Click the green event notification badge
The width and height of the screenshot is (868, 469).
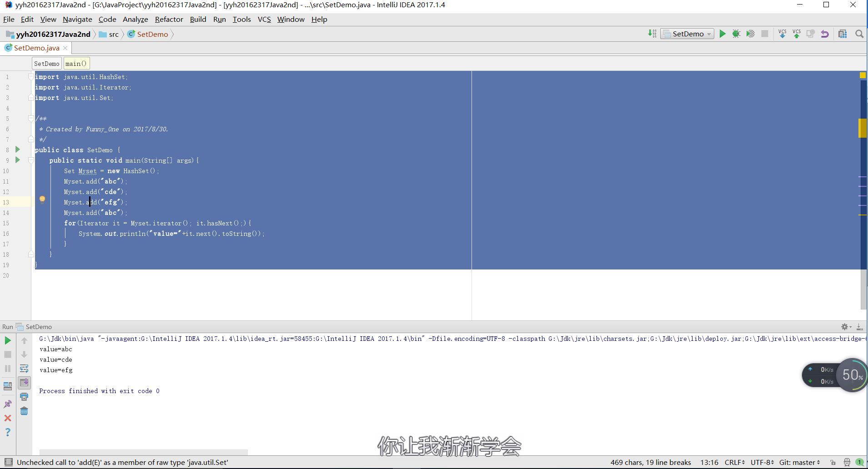coord(860,462)
